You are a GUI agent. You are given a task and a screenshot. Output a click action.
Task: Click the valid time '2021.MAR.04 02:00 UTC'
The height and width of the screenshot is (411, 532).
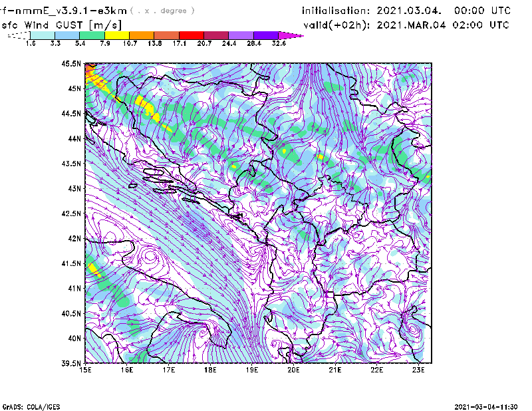click(x=443, y=25)
